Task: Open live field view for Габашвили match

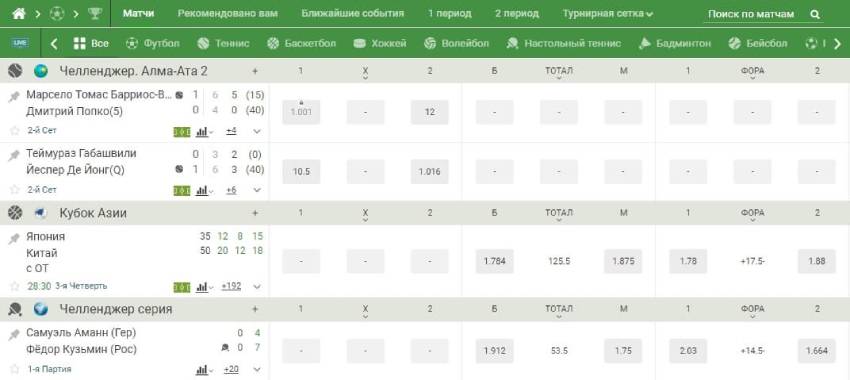Action: tap(182, 190)
